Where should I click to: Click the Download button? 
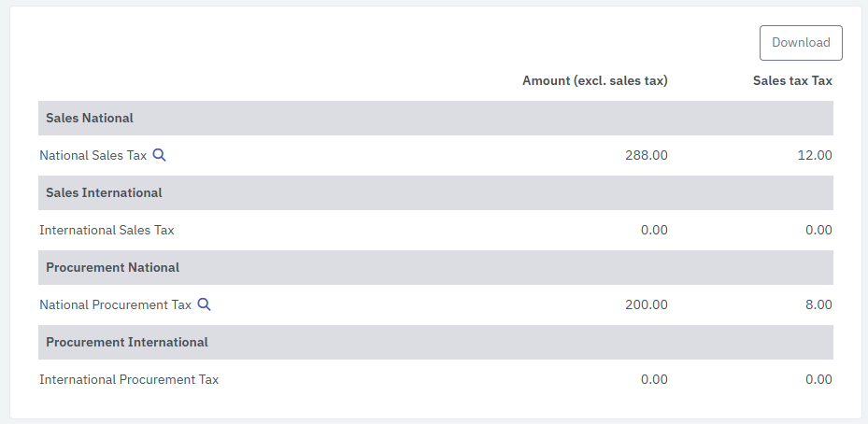(x=801, y=43)
